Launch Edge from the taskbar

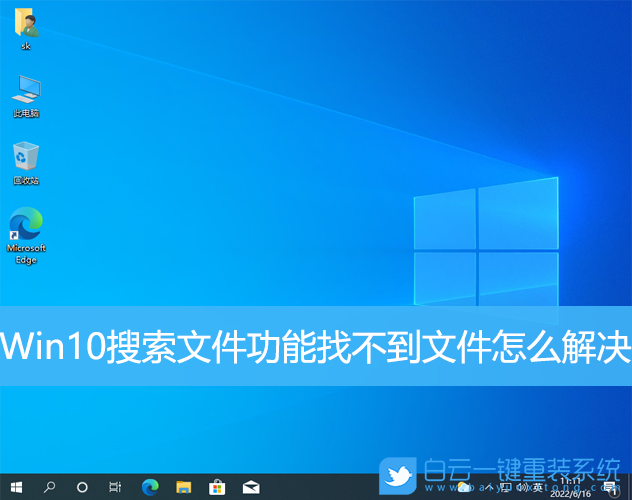pos(150,487)
